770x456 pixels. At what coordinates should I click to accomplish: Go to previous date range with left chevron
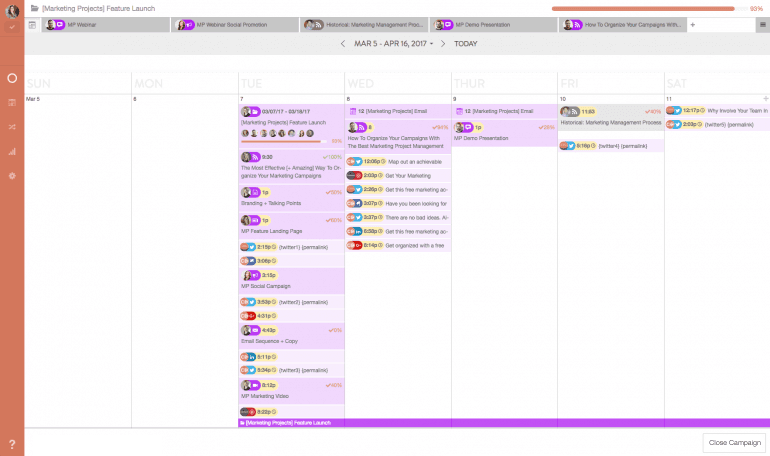tap(343, 44)
